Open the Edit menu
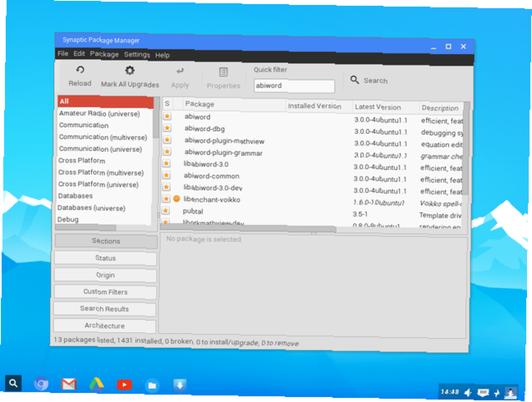The height and width of the screenshot is (402, 532). (79, 54)
